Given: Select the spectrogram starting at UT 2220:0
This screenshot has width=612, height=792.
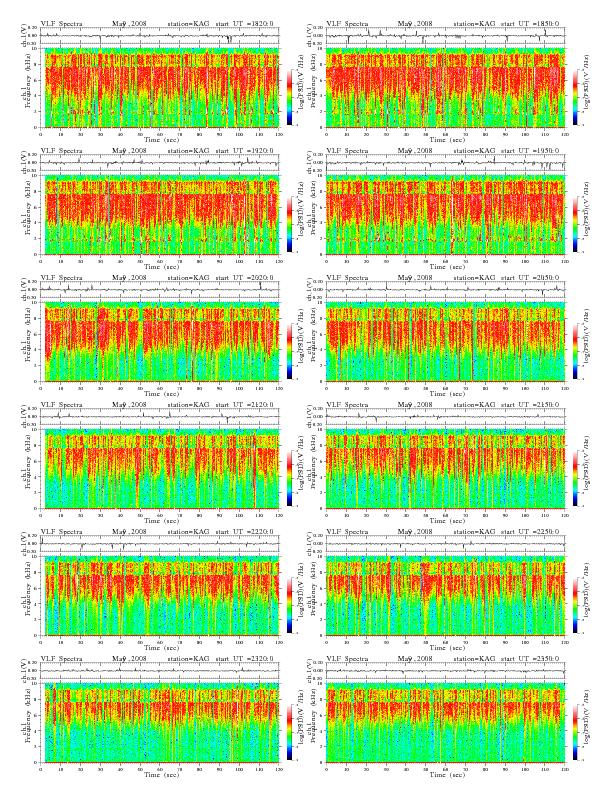Looking at the screenshot, I should click(x=160, y=596).
